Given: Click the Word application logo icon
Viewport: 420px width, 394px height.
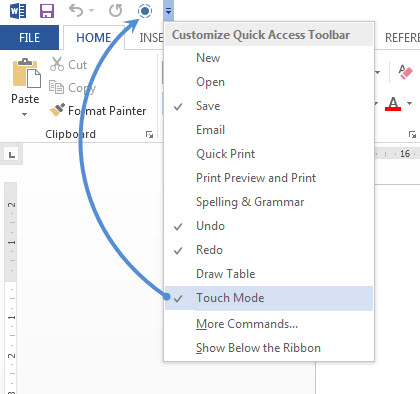Looking at the screenshot, I should coord(18,11).
